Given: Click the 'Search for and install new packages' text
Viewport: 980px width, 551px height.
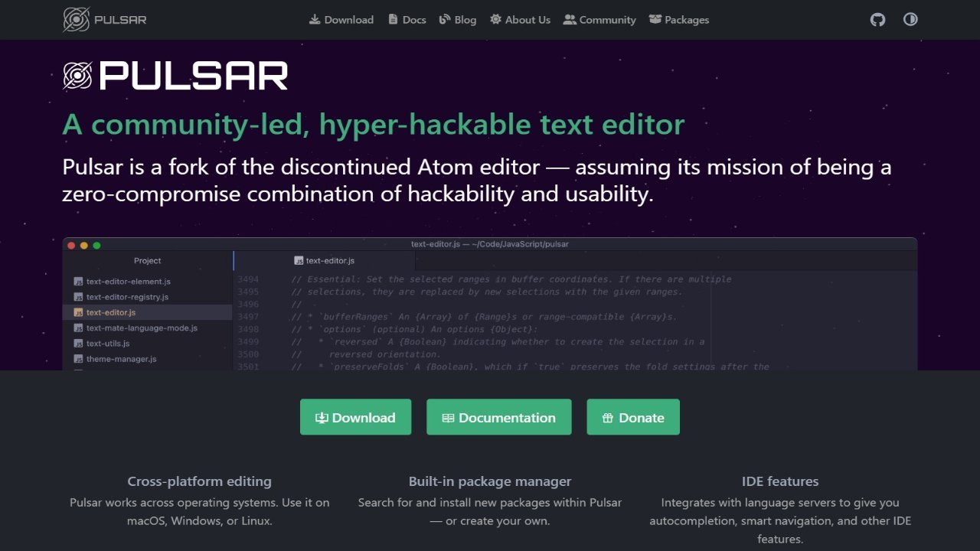Looking at the screenshot, I should [490, 512].
